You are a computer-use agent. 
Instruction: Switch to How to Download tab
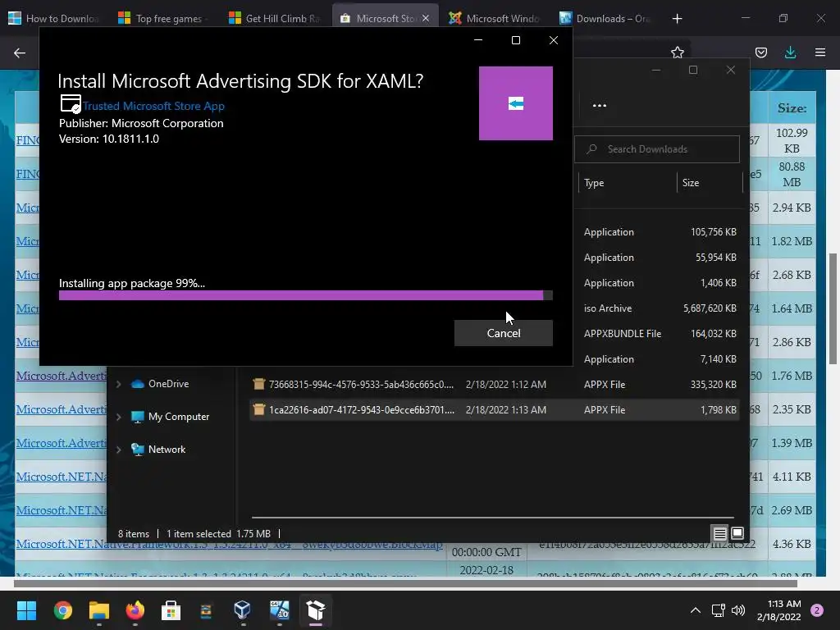pyautogui.click(x=53, y=18)
